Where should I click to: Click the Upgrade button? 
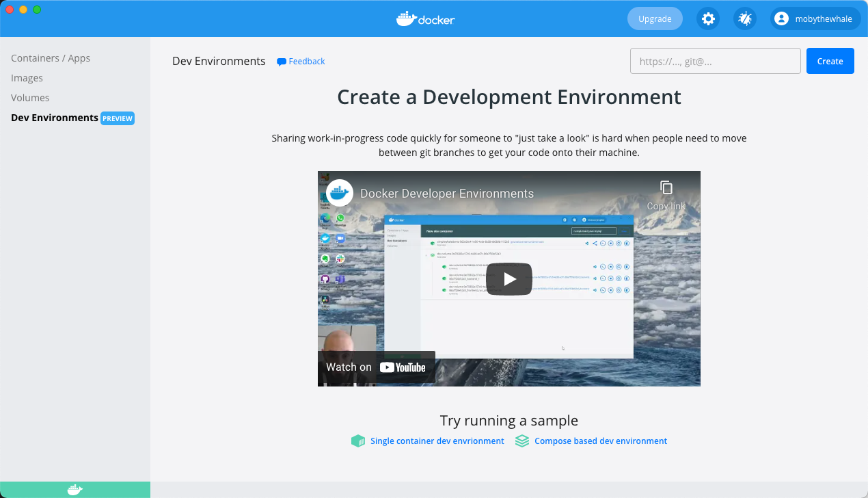pyautogui.click(x=654, y=18)
